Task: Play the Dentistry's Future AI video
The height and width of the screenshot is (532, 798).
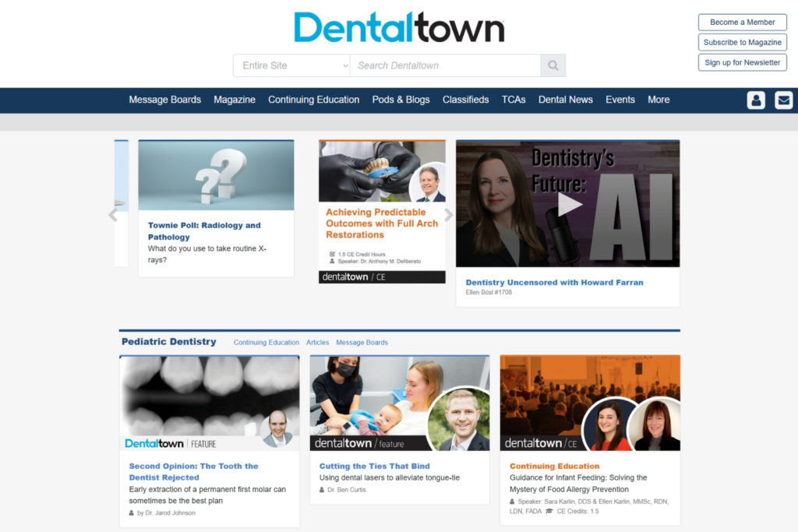Action: (x=568, y=204)
